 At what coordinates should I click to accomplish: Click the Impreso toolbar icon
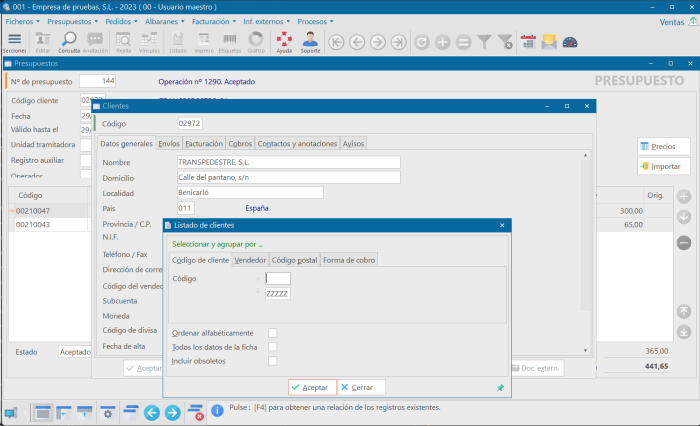tap(204, 42)
